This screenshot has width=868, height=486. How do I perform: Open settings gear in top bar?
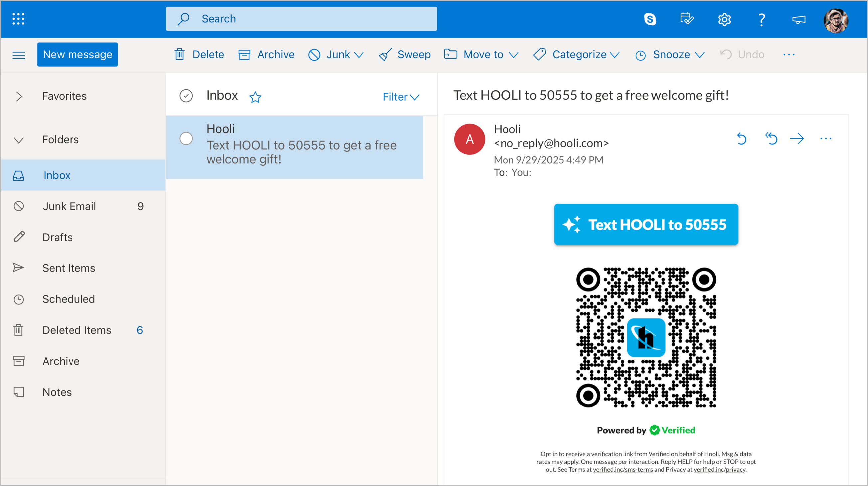[x=724, y=19]
